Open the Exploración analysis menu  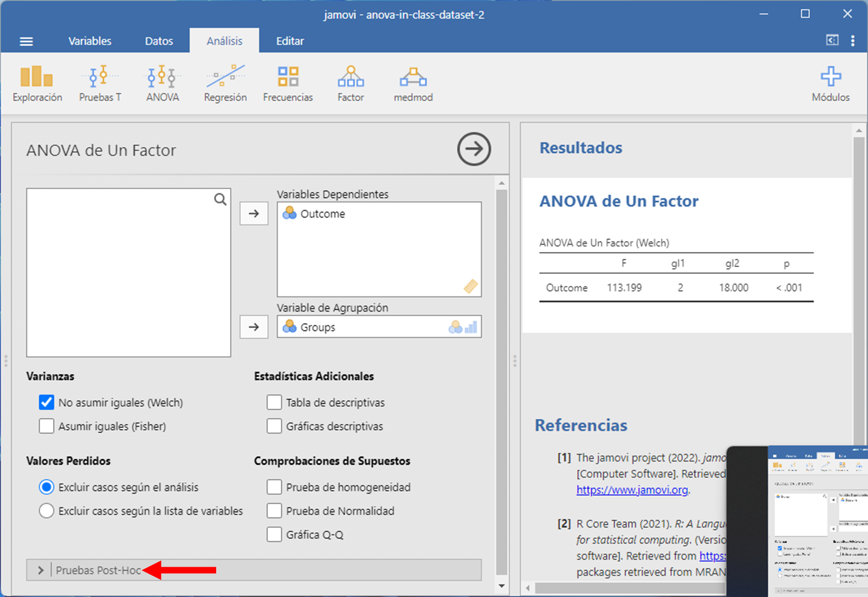37,83
